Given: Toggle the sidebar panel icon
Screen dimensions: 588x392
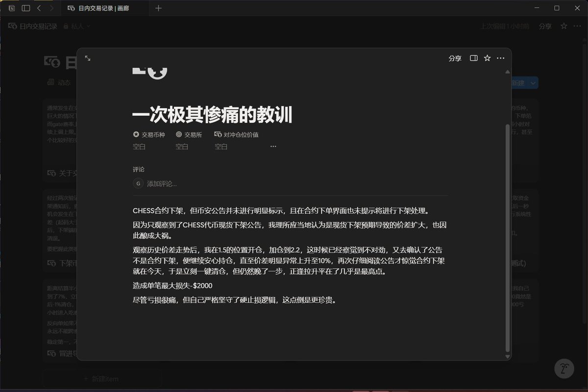Looking at the screenshot, I should coord(26,8).
